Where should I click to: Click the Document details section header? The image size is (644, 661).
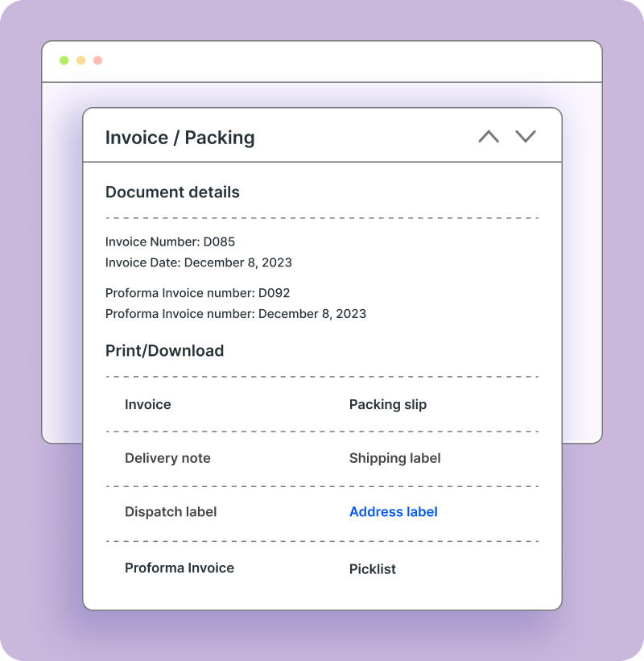[172, 192]
